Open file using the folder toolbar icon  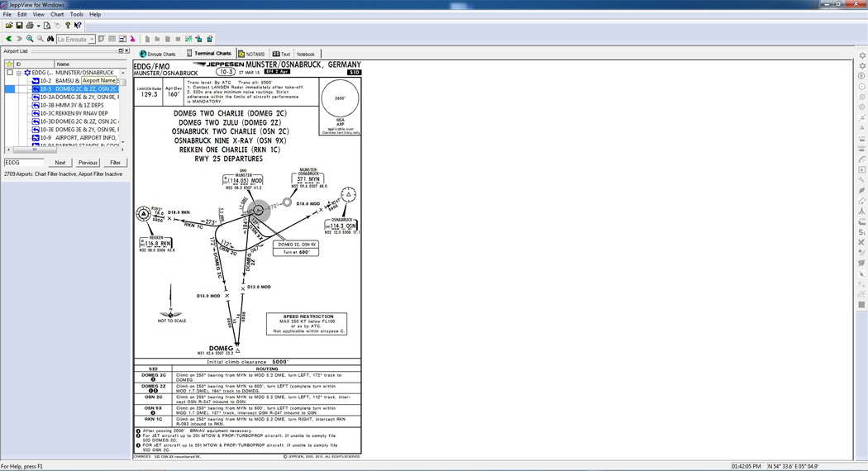9,26
